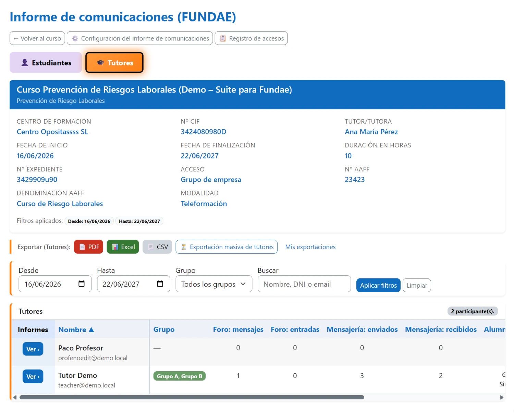
Task: Click the CIF value 3424080980D
Action: coord(204,132)
